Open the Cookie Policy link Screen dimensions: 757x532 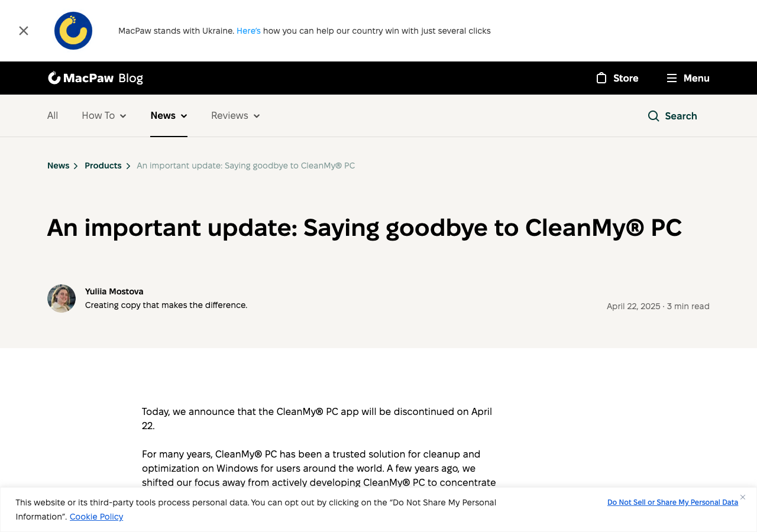(96, 517)
